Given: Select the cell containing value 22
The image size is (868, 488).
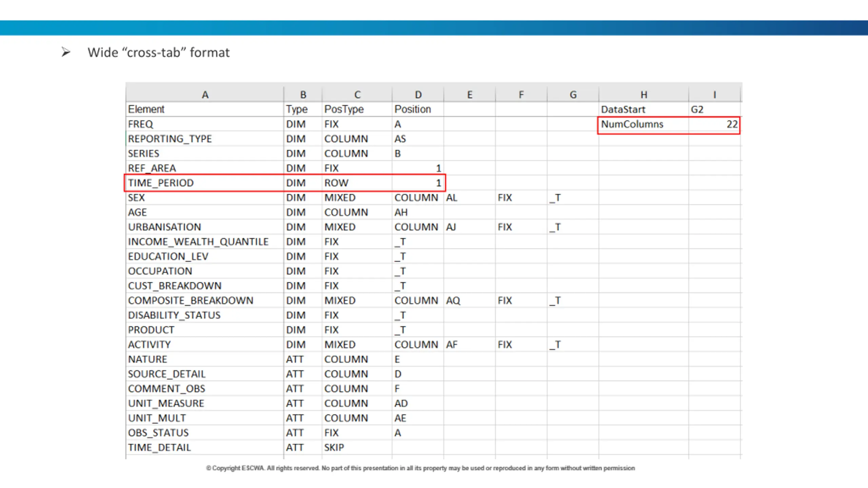Looking at the screenshot, I should click(x=714, y=124).
